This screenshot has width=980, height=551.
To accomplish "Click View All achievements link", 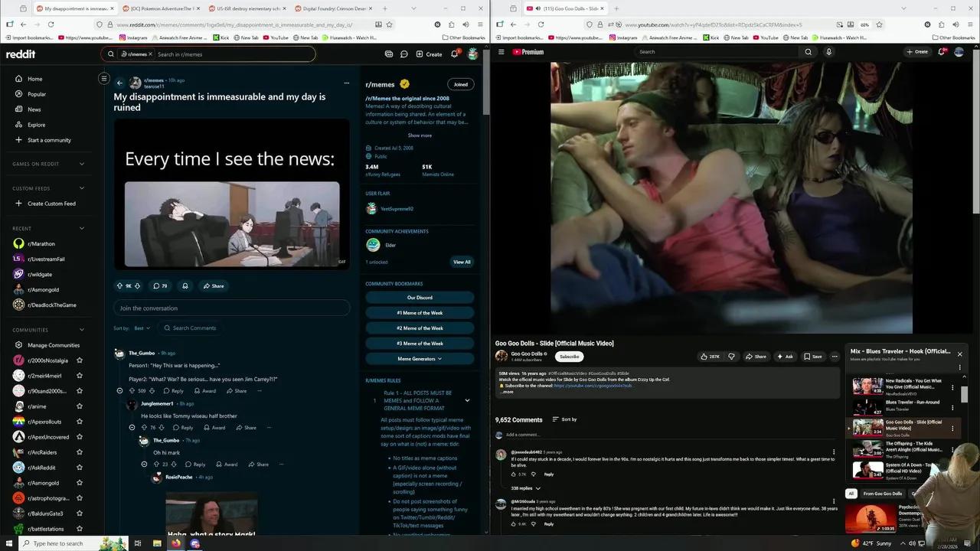I will (462, 262).
